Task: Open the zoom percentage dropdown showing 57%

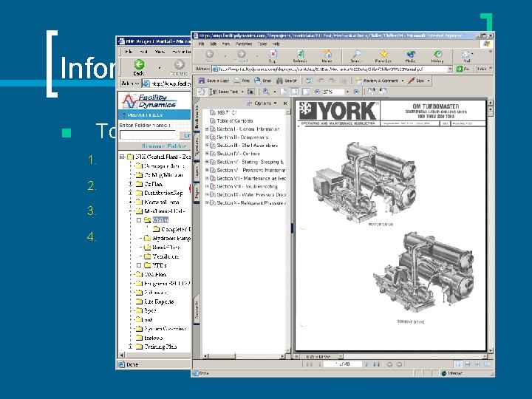Action: click(x=347, y=92)
